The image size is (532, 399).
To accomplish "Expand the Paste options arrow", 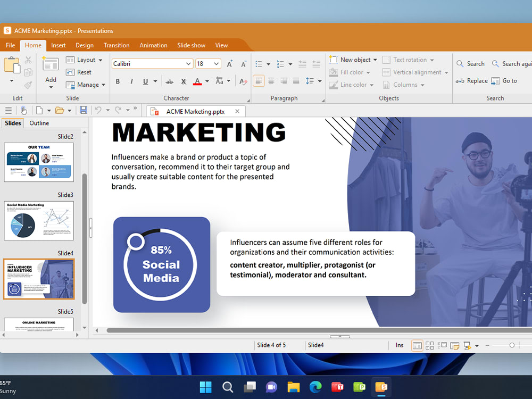I will click(x=12, y=81).
